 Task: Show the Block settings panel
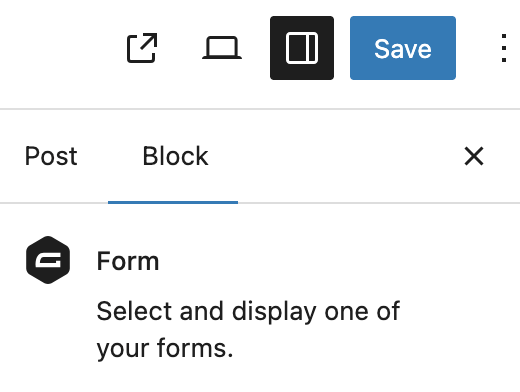pyautogui.click(x=175, y=156)
